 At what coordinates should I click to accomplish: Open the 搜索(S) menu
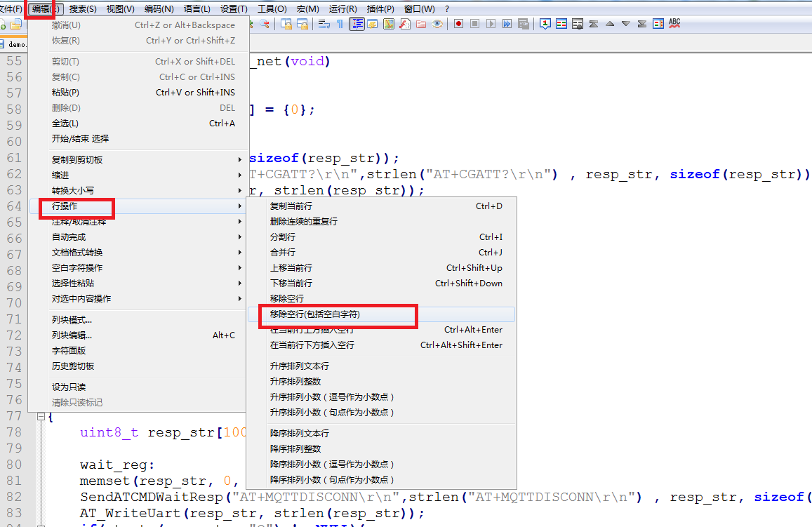(x=83, y=8)
